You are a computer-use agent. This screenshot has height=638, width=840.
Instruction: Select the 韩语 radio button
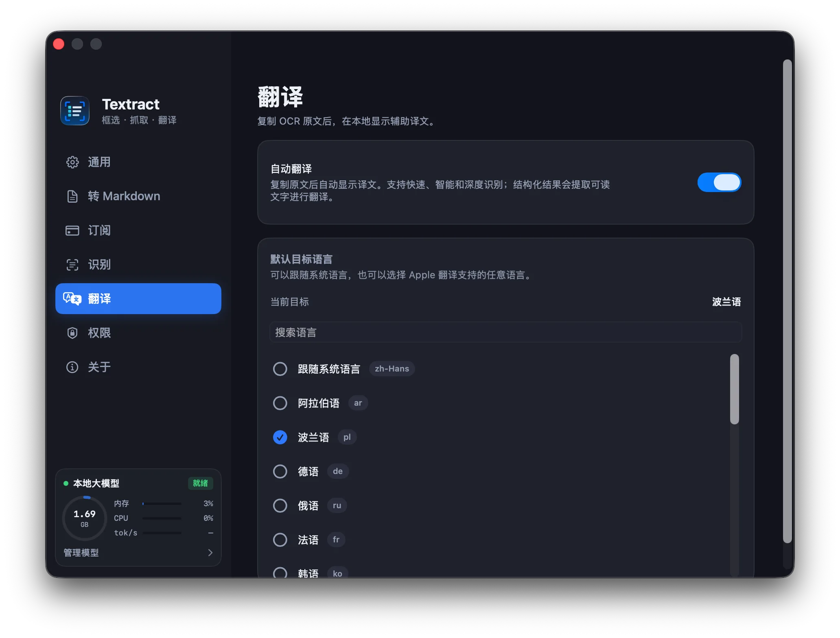(280, 573)
